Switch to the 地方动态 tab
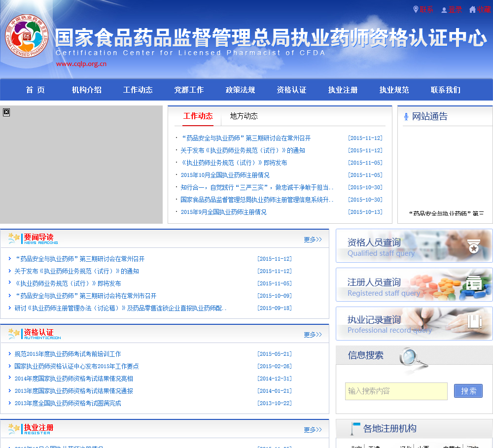493x448 pixels. click(244, 116)
